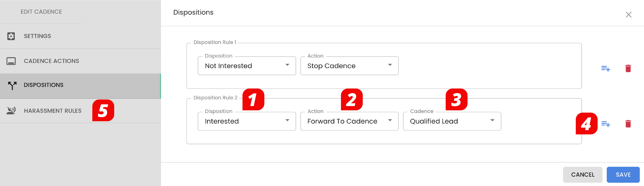
Task: Delete Disposition Rule 2 with trash icon
Action: pos(628,124)
